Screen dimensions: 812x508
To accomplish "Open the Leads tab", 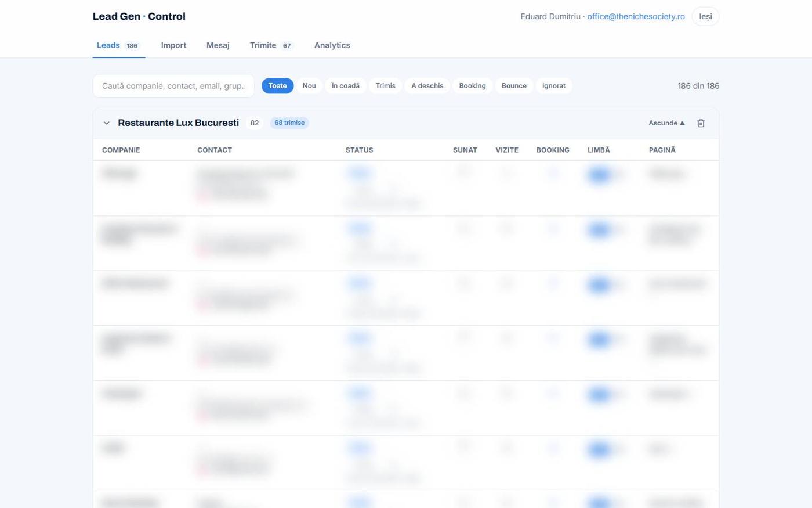I will pyautogui.click(x=118, y=45).
